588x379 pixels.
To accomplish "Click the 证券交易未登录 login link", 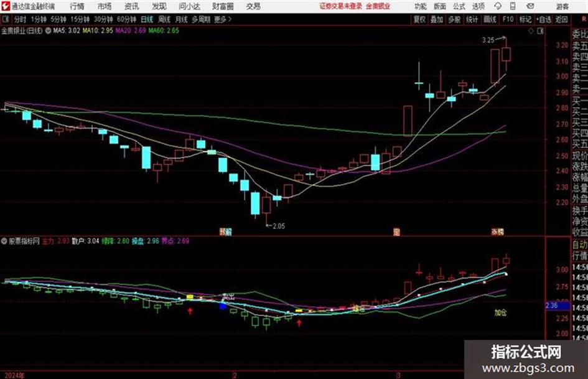I will pos(341,6).
